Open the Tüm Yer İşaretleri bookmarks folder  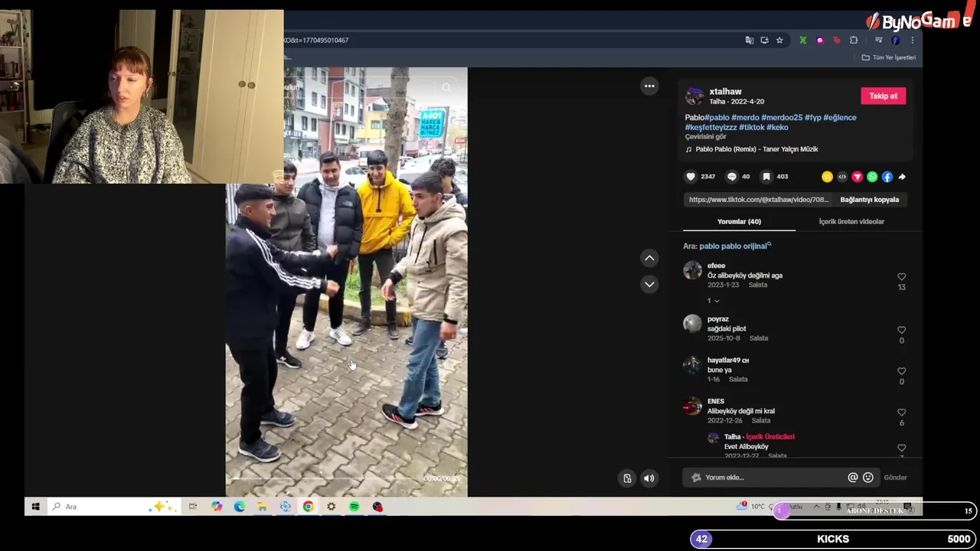click(889, 57)
